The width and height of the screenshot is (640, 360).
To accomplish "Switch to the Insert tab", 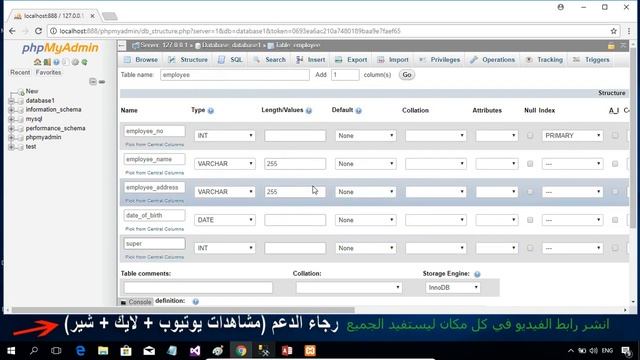I will (311, 60).
